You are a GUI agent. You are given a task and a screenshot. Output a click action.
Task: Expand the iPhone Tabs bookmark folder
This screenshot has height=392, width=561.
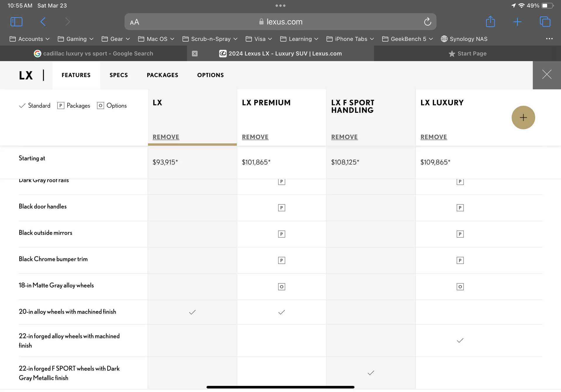[350, 39]
